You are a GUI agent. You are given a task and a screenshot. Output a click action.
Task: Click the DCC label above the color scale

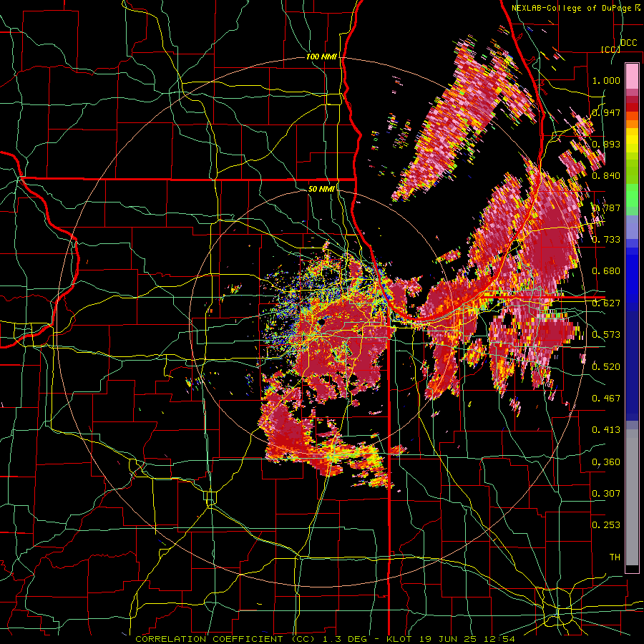(628, 43)
